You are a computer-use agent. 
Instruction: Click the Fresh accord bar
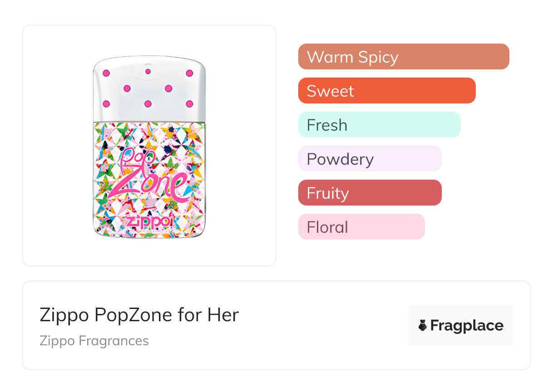[x=379, y=125]
